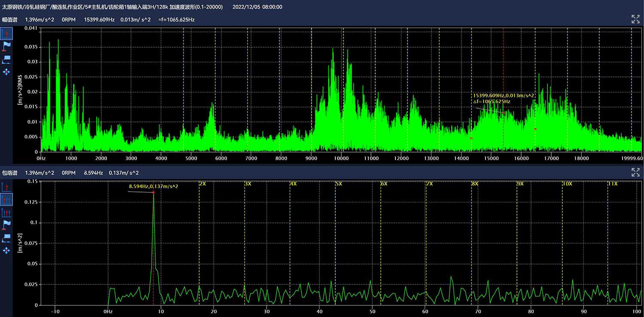Image resolution: width=644 pixels, height=317 pixels.
Task: Select single cursor tool in envelope spectrum
Action: [6, 186]
